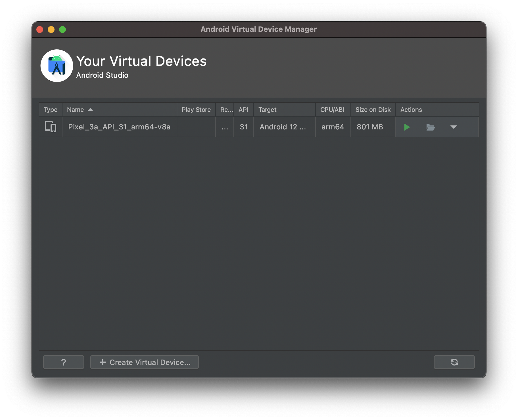
Task: Open help with the question mark button
Action: 64,362
